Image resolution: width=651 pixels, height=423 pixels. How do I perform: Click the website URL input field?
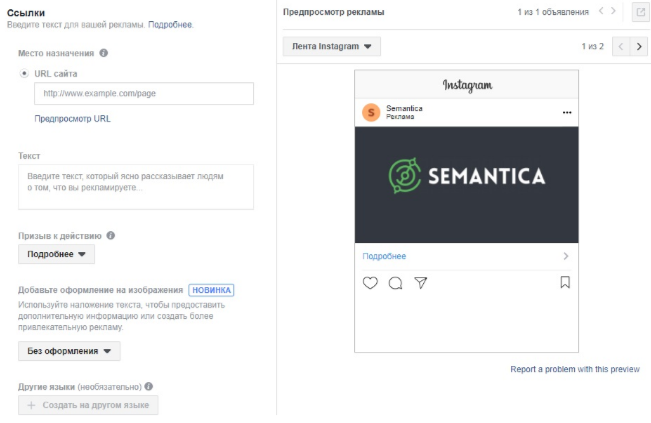pos(144,93)
